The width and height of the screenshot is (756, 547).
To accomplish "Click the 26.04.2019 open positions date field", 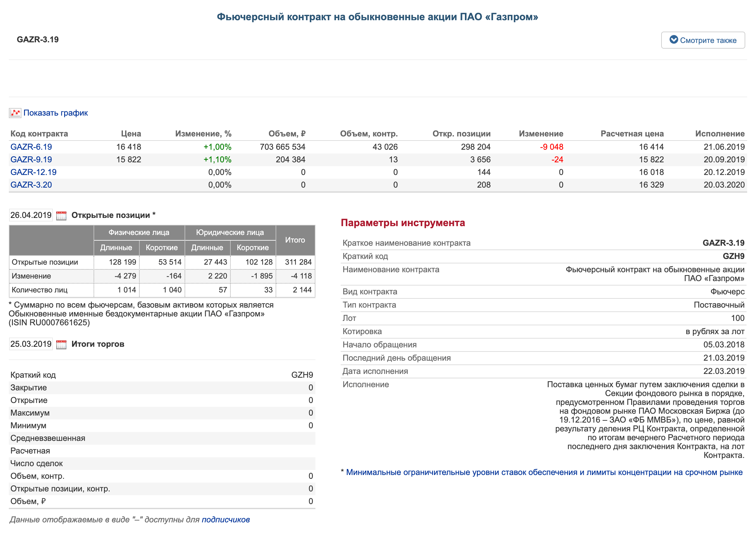I will (x=31, y=215).
